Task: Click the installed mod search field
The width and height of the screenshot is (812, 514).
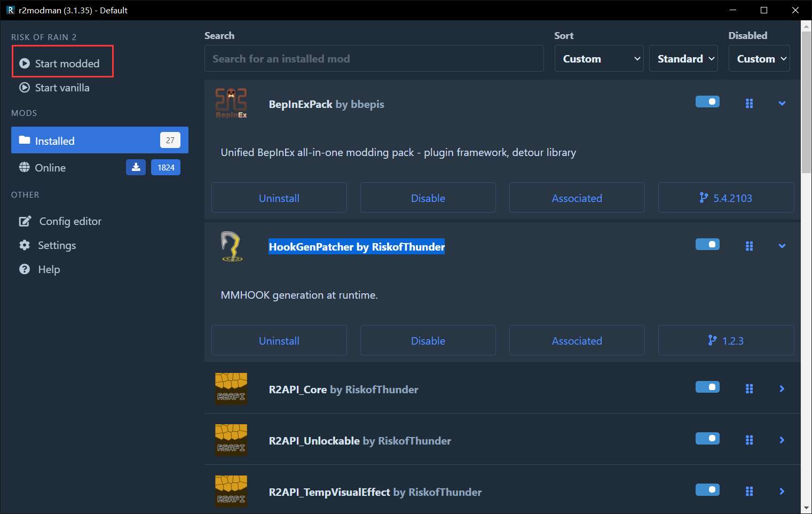Action: [x=374, y=59]
